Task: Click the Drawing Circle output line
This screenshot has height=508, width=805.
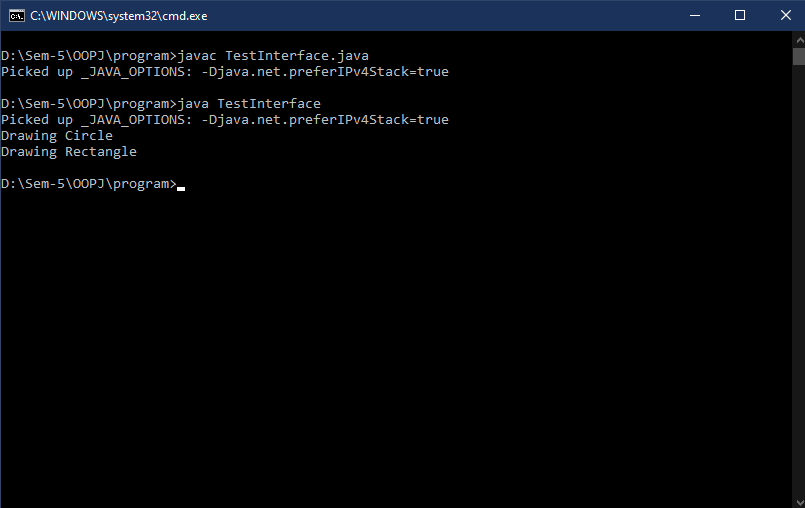Action: point(56,136)
